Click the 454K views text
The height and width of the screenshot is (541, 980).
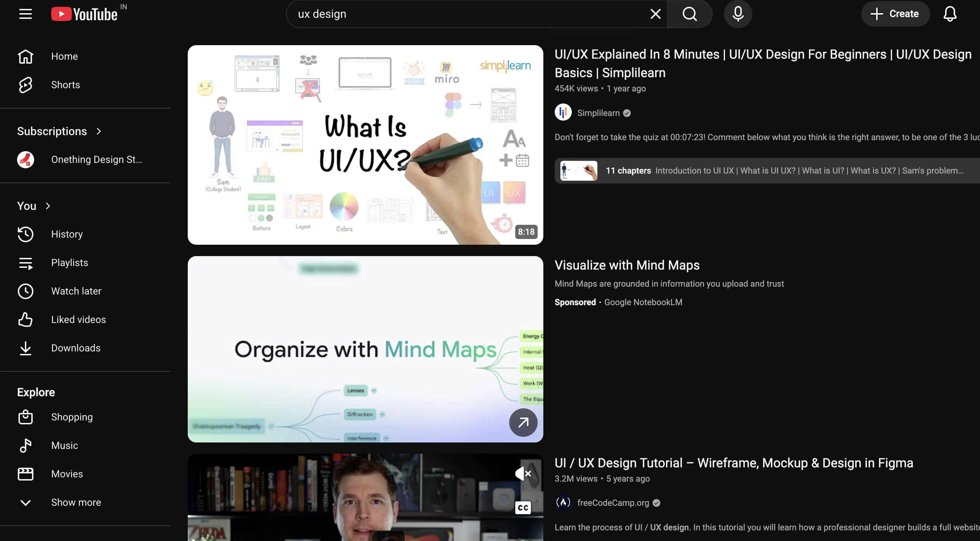pyautogui.click(x=576, y=89)
